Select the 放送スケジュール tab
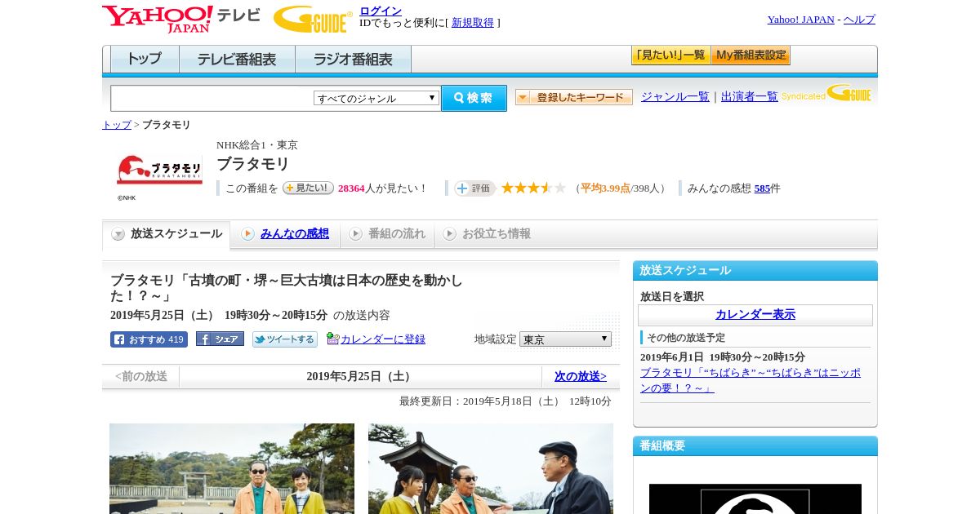This screenshot has height=514, width=980. click(167, 234)
